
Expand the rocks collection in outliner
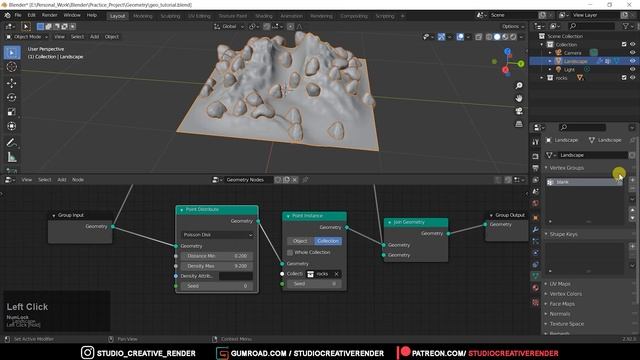(x=542, y=78)
